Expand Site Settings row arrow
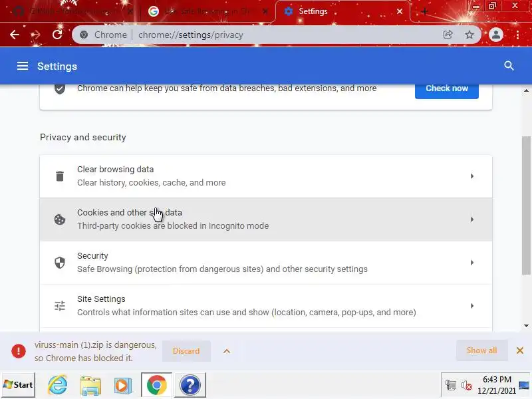This screenshot has width=532, height=399. (x=472, y=306)
